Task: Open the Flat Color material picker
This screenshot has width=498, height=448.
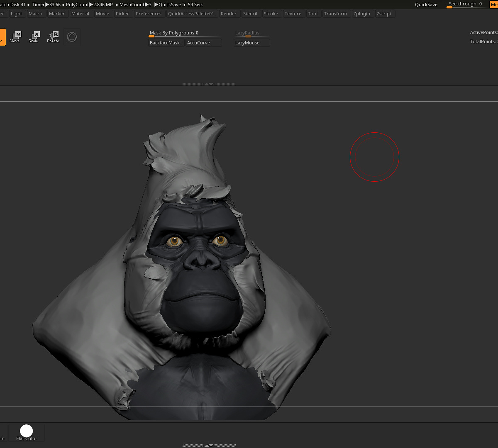Action: pos(27,433)
